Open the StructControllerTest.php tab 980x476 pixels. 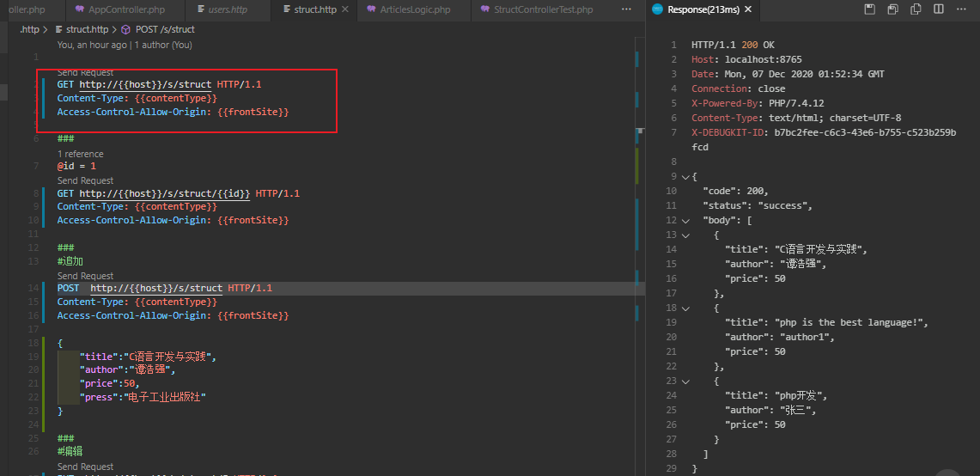(x=542, y=9)
